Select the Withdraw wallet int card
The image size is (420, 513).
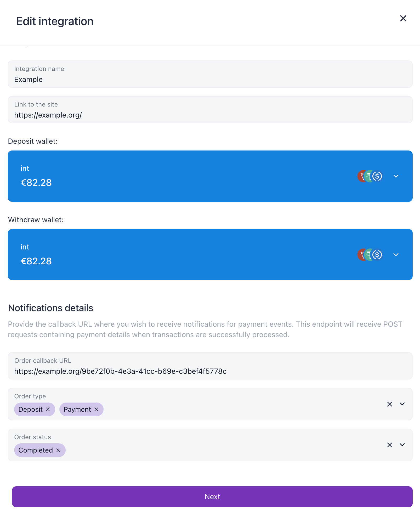[x=210, y=255]
